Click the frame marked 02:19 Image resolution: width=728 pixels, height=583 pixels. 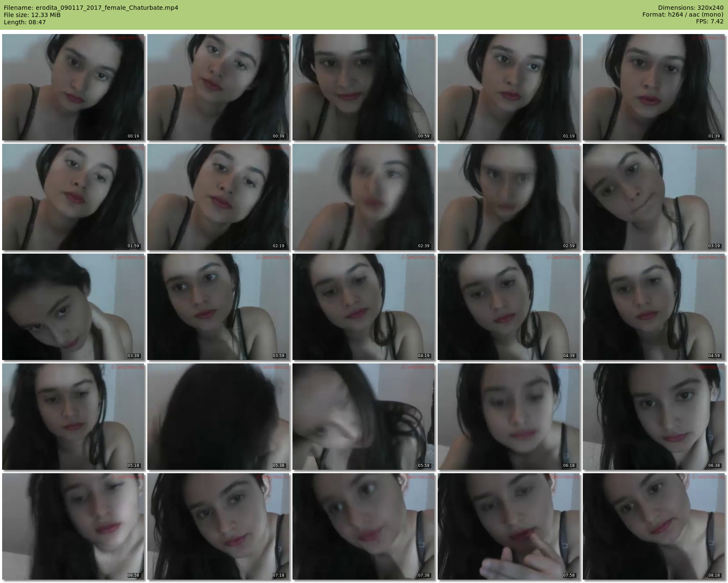click(x=218, y=197)
